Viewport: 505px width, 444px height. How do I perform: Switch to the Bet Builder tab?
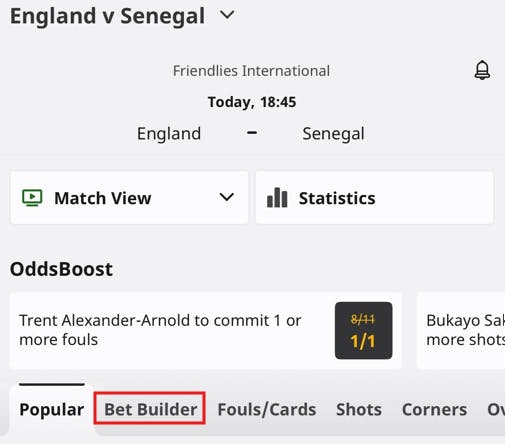pos(150,409)
